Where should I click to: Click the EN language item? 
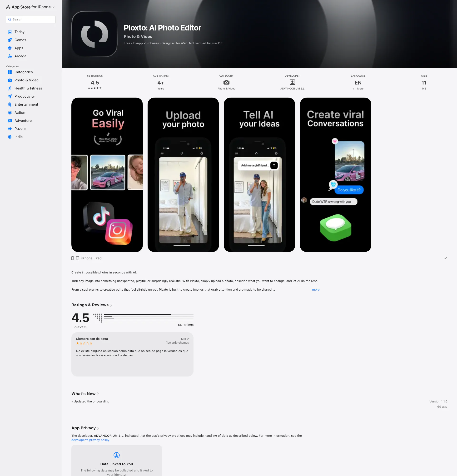pyautogui.click(x=358, y=82)
